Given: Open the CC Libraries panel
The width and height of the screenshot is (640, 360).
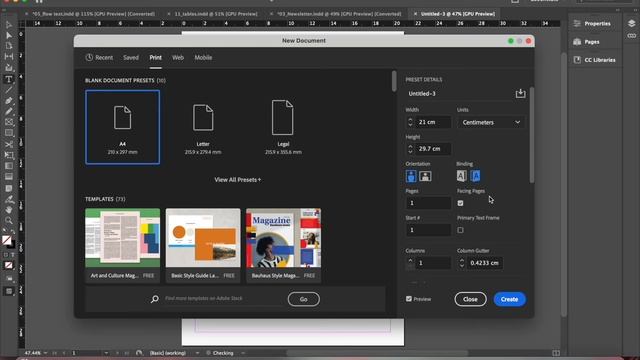Looking at the screenshot, I should (x=595, y=60).
